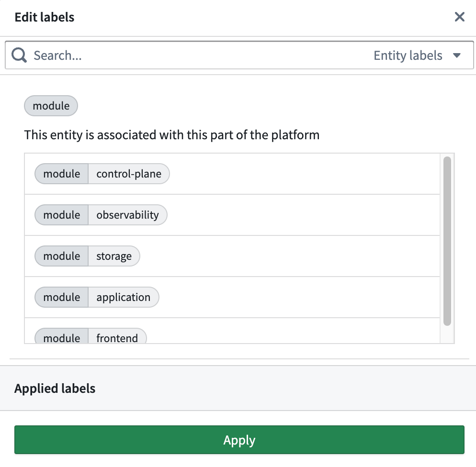The width and height of the screenshot is (476, 467).
Task: Select the module observability label
Action: [x=101, y=215]
